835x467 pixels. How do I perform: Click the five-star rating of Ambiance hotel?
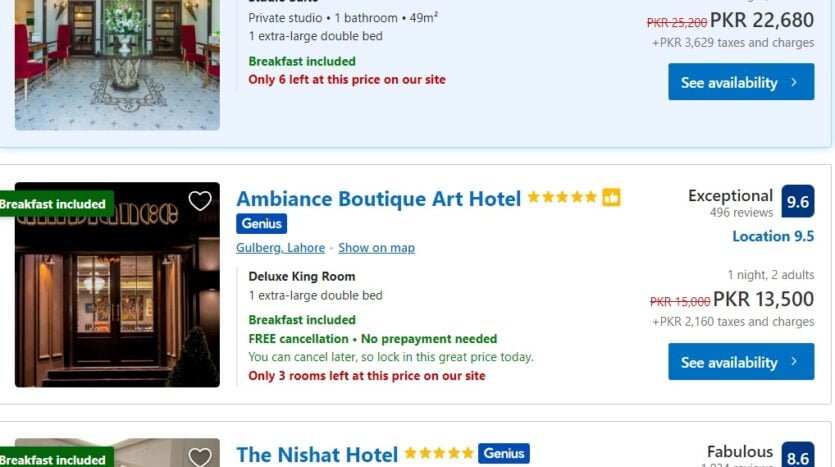coord(562,198)
